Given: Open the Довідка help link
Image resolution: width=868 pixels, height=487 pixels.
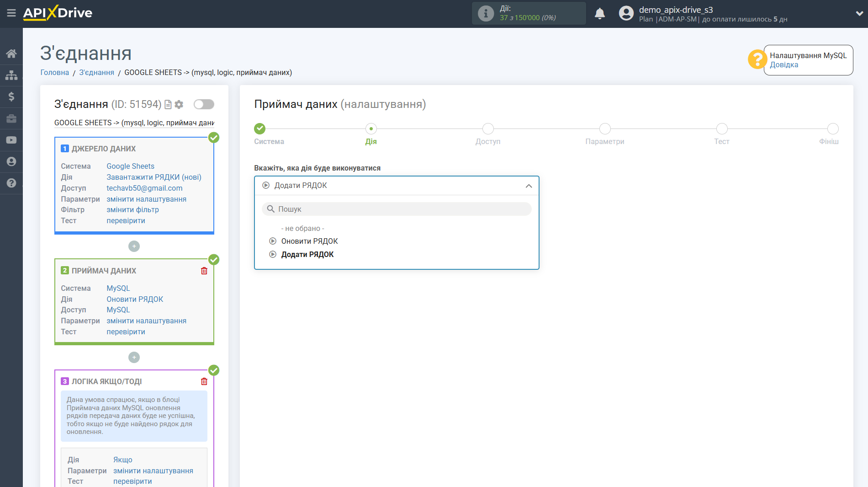Looking at the screenshot, I should pyautogui.click(x=784, y=65).
